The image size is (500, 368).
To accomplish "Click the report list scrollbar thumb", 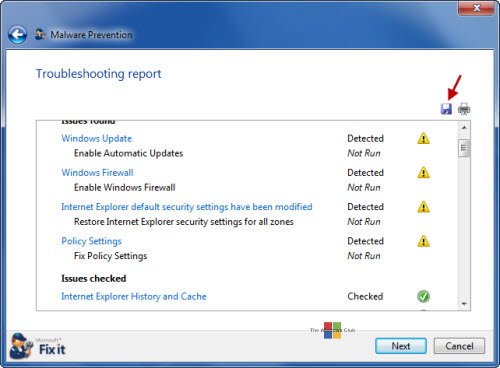I will 464,148.
